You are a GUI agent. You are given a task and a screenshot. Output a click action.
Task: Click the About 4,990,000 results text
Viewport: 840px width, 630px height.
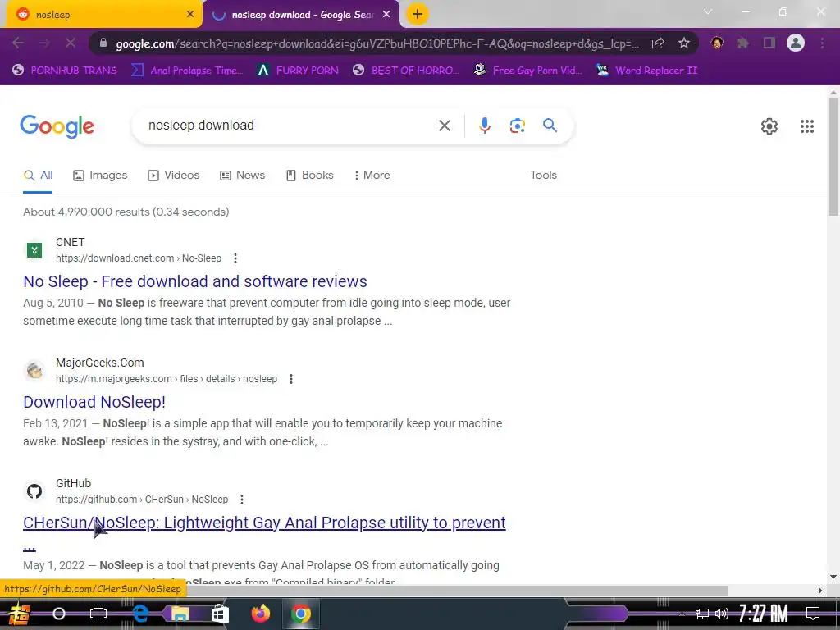point(126,212)
